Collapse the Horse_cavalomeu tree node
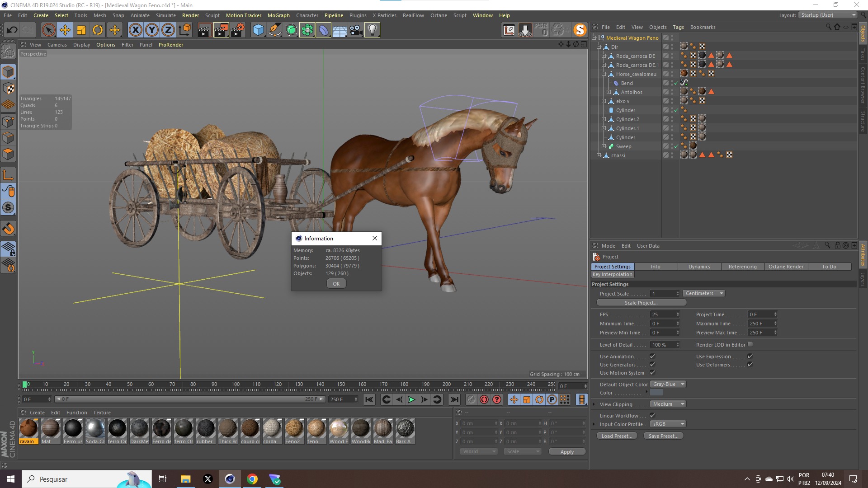 (604, 74)
